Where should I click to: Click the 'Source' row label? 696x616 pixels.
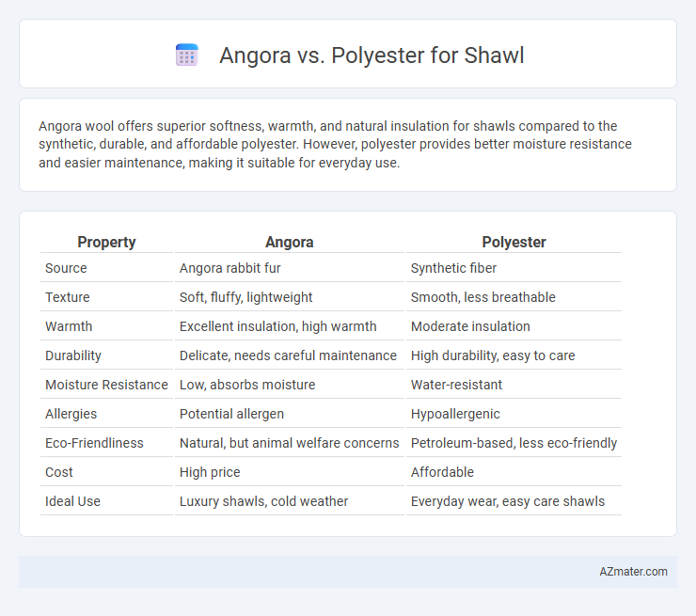click(x=66, y=268)
